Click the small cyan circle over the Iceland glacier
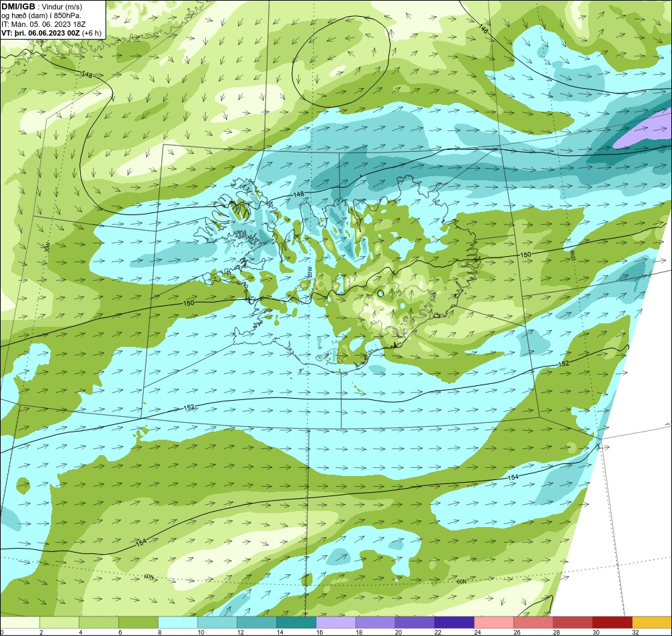The image size is (672, 636). click(380, 294)
